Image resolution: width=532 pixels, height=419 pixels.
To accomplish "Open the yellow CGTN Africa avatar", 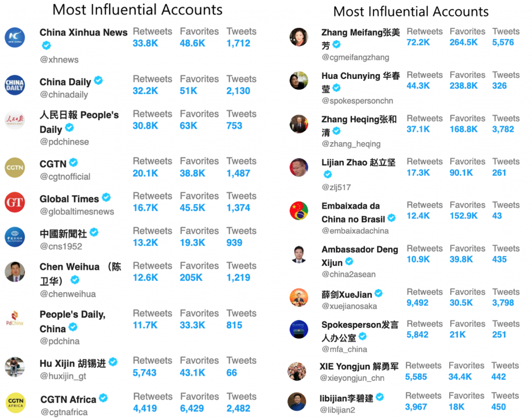I will pos(16,403).
